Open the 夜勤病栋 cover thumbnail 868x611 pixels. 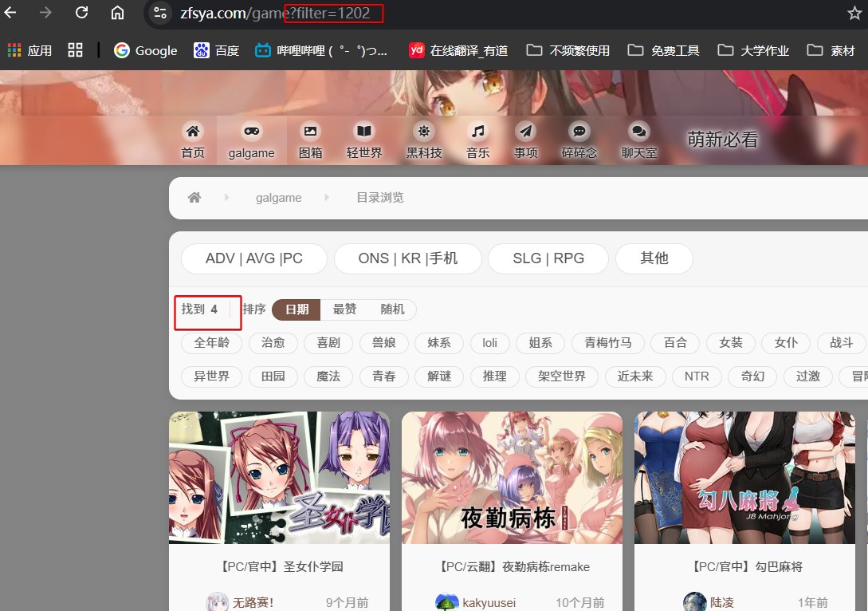(512, 478)
